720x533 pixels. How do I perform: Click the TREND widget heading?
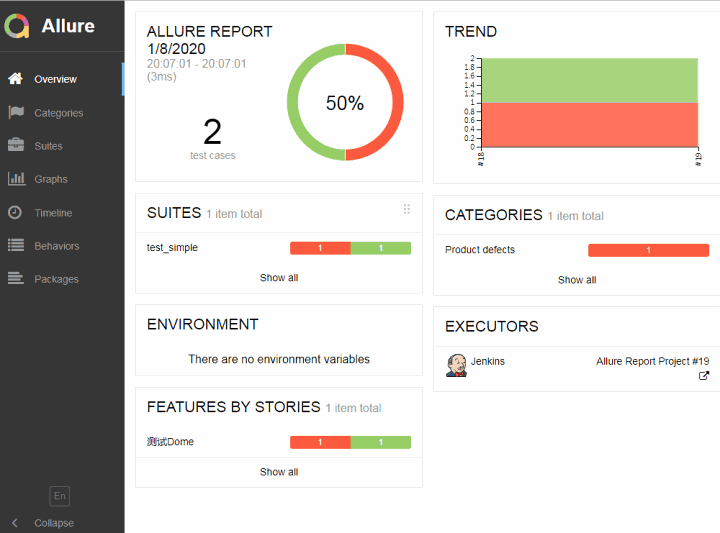471,32
